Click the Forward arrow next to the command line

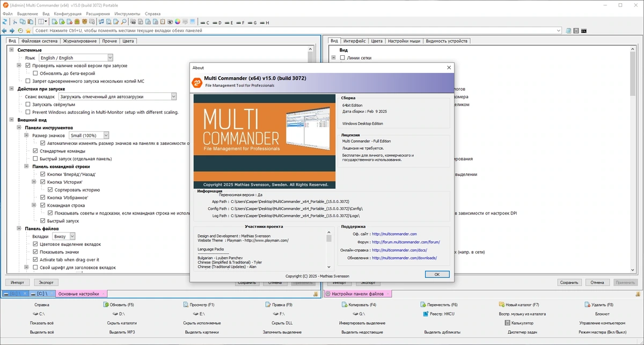point(12,31)
